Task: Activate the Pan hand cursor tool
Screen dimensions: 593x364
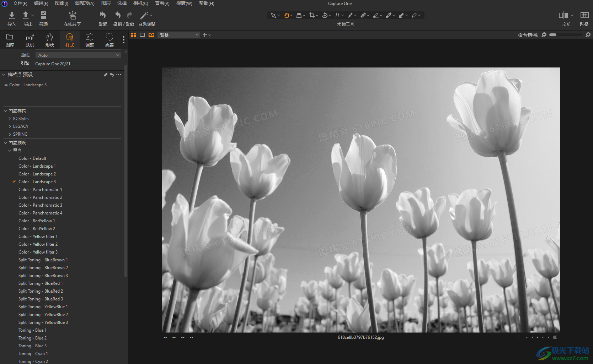Action: 286,15
